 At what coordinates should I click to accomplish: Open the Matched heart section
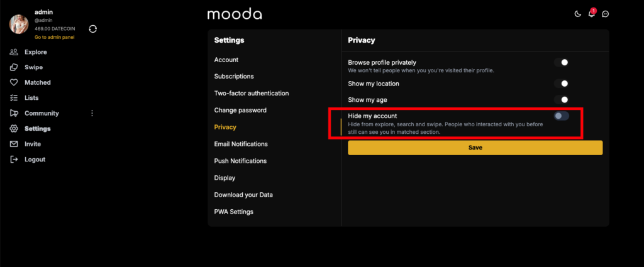coord(37,82)
